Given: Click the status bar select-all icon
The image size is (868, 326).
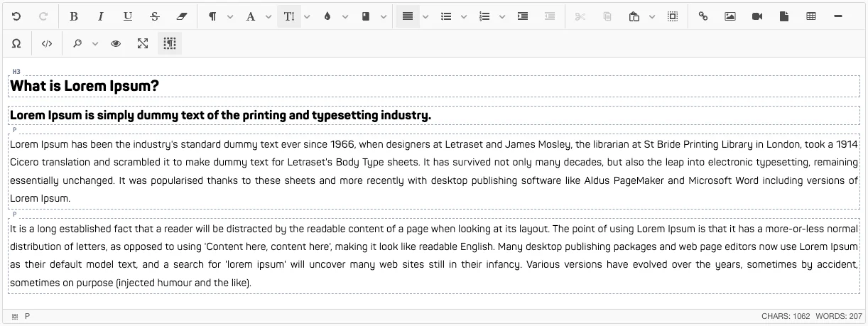Looking at the screenshot, I should [14, 317].
